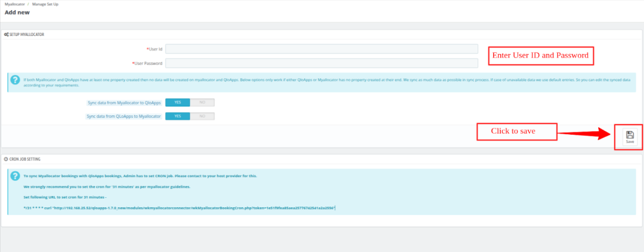Click the red arrow pointing to Save
644x252 pixels.
584,134
